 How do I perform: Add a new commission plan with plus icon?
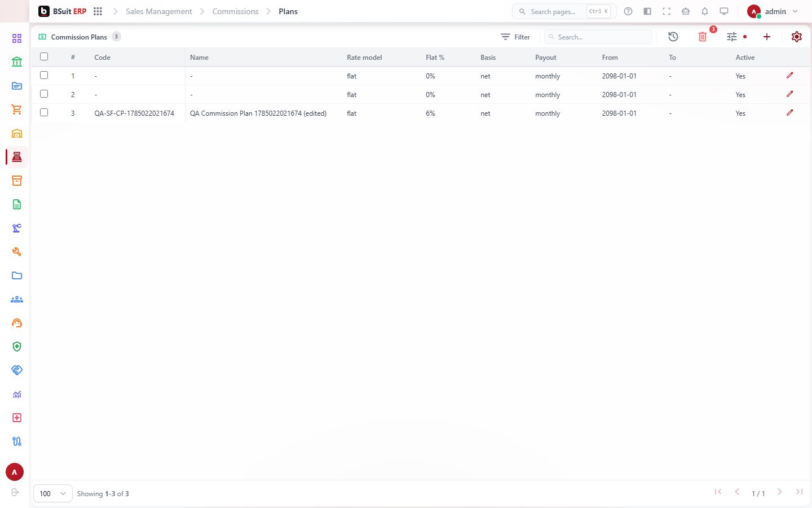[767, 37]
